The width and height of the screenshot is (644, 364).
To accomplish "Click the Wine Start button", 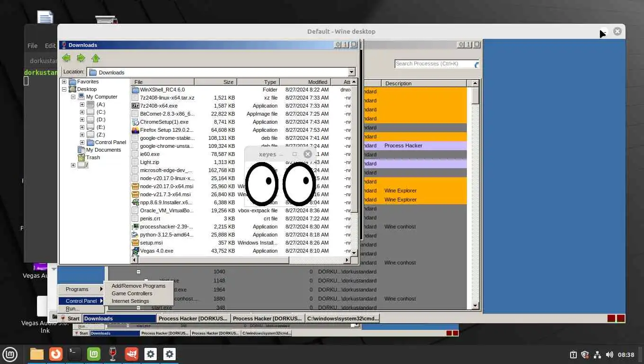I will tap(70, 318).
